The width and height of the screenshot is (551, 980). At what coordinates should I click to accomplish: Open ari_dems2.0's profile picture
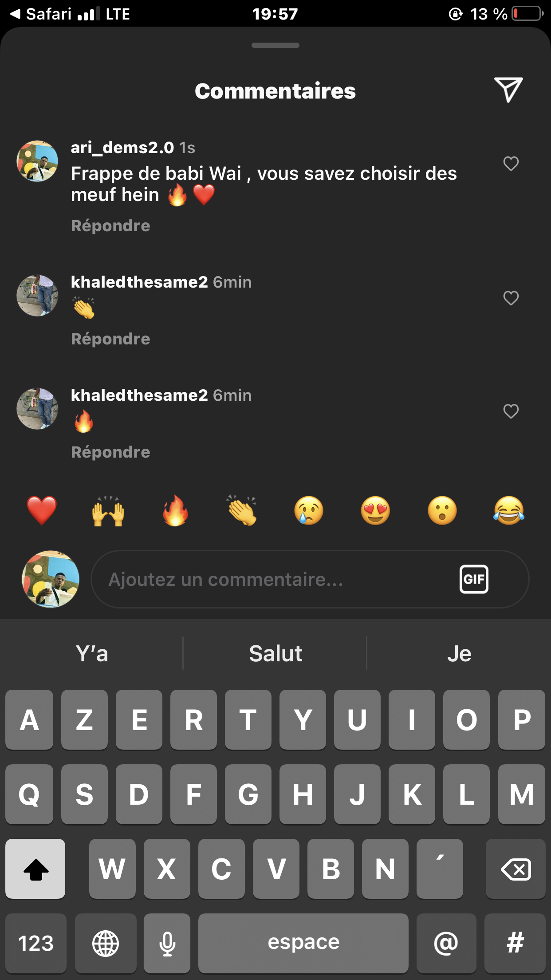(37, 161)
